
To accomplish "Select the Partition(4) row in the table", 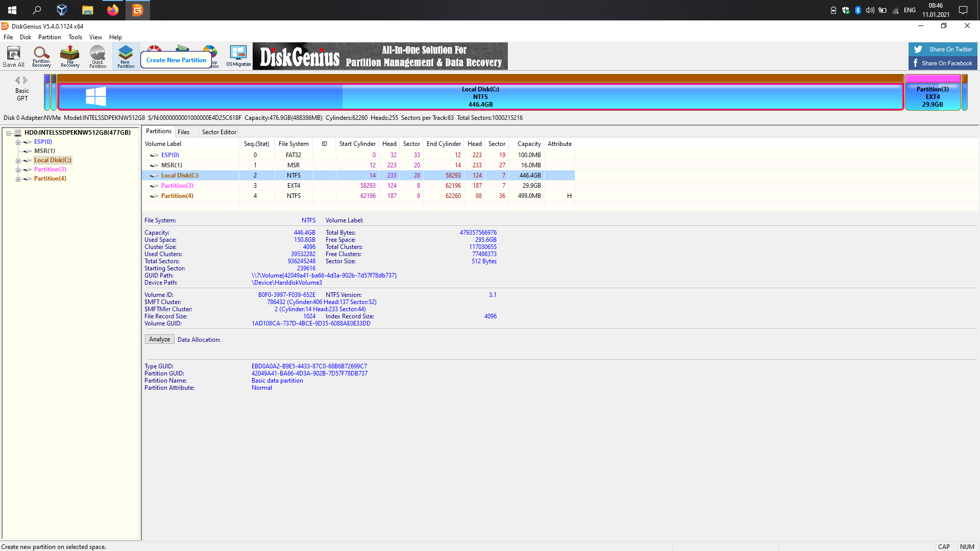I will point(358,196).
